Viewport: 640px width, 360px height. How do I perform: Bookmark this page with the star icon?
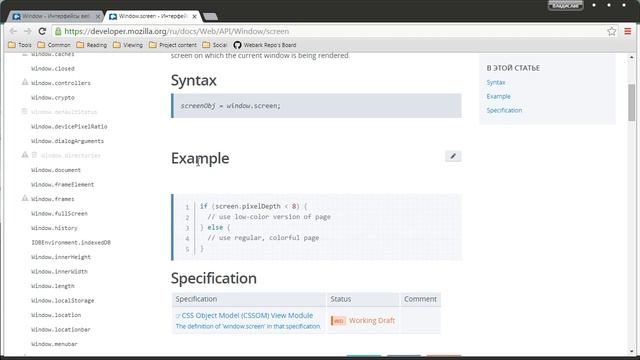(x=611, y=31)
